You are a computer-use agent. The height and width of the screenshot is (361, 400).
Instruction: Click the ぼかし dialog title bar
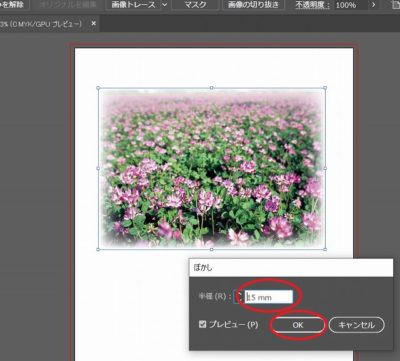[291, 267]
